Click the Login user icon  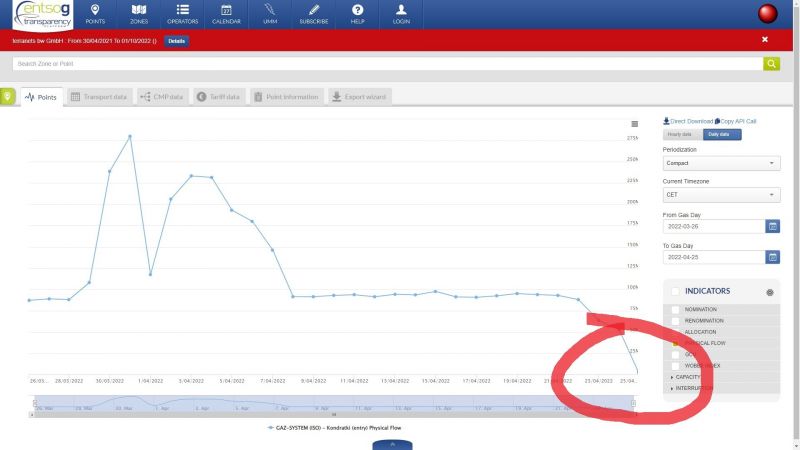401,11
